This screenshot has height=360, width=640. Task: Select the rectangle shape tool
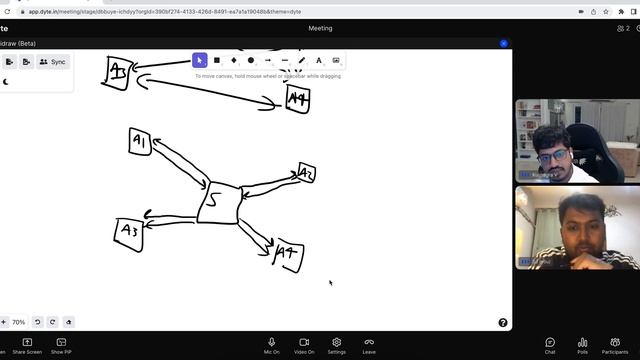tap(217, 60)
